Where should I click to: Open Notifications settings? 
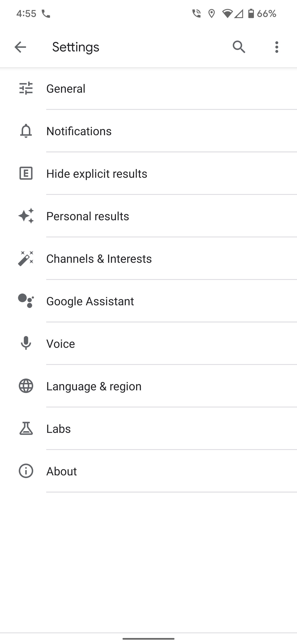[79, 131]
